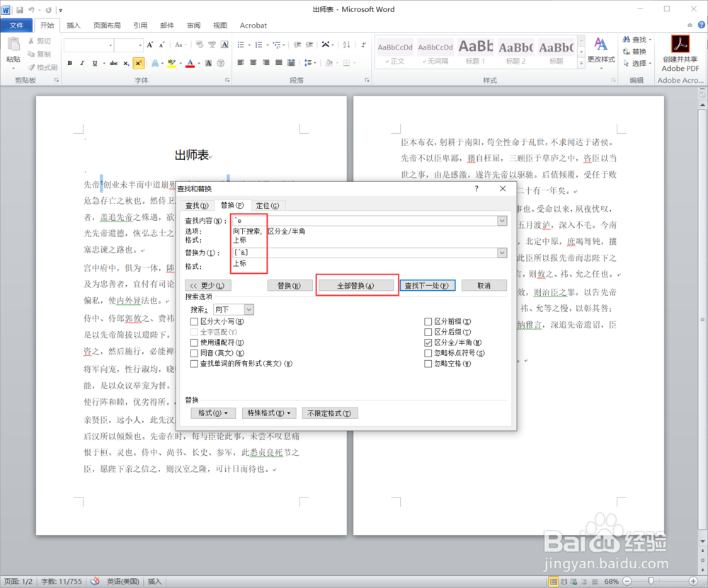Select the italic formatting icon

(82, 62)
